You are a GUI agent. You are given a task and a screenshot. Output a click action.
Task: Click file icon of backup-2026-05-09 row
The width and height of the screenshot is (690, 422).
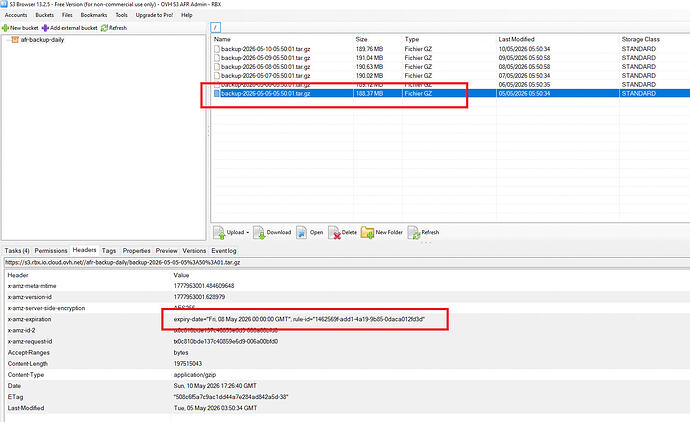pos(217,58)
